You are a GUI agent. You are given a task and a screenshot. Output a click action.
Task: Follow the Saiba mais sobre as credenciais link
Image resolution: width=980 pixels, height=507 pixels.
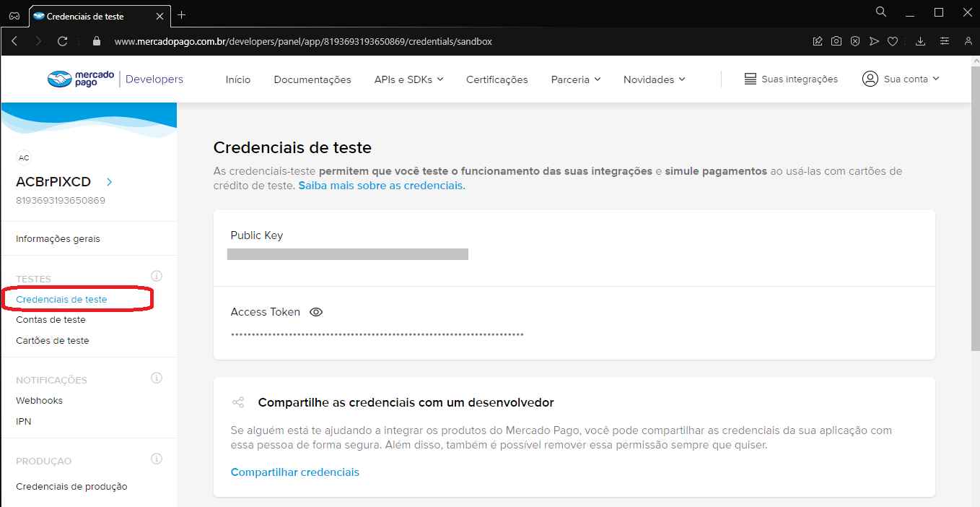[x=382, y=186]
